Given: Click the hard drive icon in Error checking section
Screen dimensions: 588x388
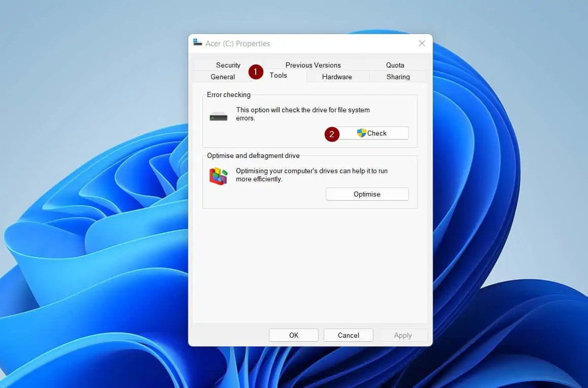Looking at the screenshot, I should point(218,116).
